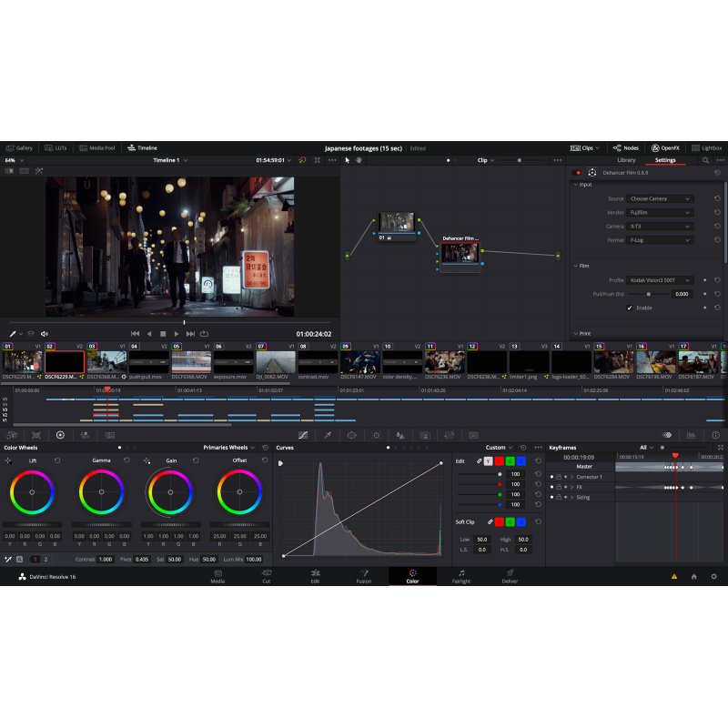Open the Vendor dropdown showing Fujifilm
728x728 pixels.
pyautogui.click(x=661, y=212)
